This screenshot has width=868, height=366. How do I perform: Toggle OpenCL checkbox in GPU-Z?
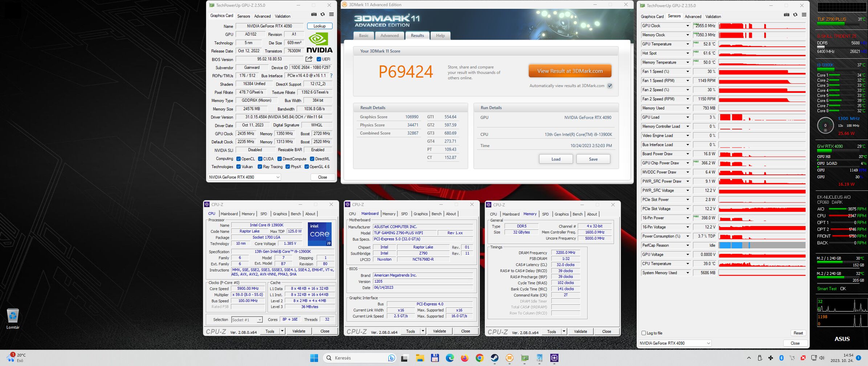239,159
